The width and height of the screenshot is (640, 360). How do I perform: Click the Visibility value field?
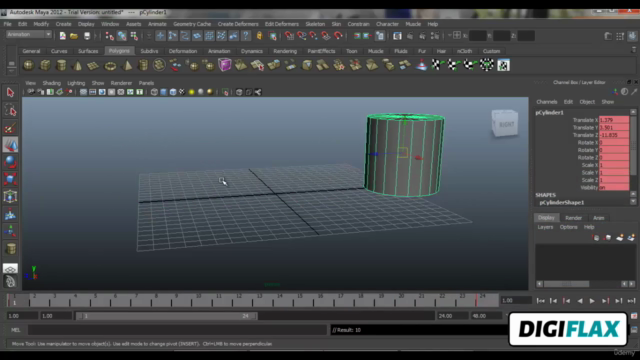click(x=614, y=187)
